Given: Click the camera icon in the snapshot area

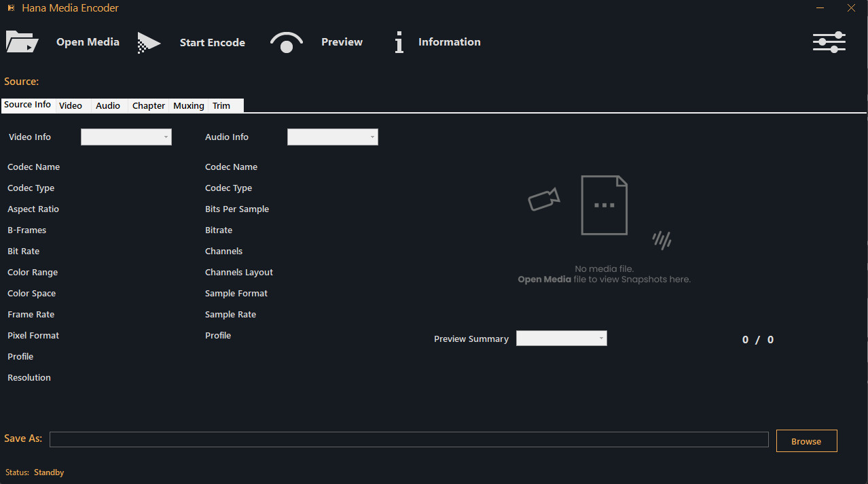Looking at the screenshot, I should tap(544, 199).
